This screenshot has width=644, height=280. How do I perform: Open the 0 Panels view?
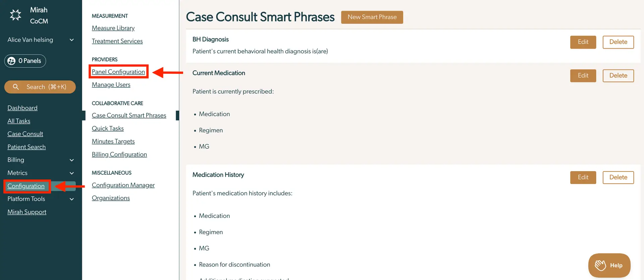[25, 61]
